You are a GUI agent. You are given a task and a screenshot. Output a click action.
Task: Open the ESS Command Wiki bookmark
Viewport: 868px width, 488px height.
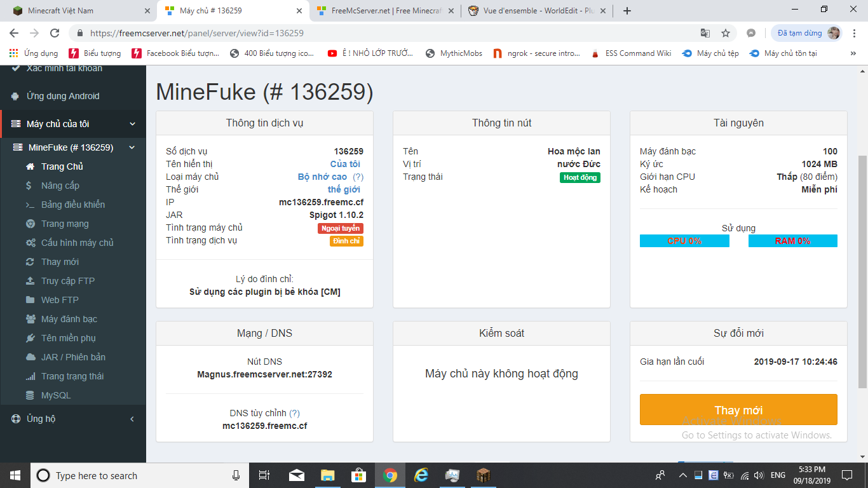(631, 53)
